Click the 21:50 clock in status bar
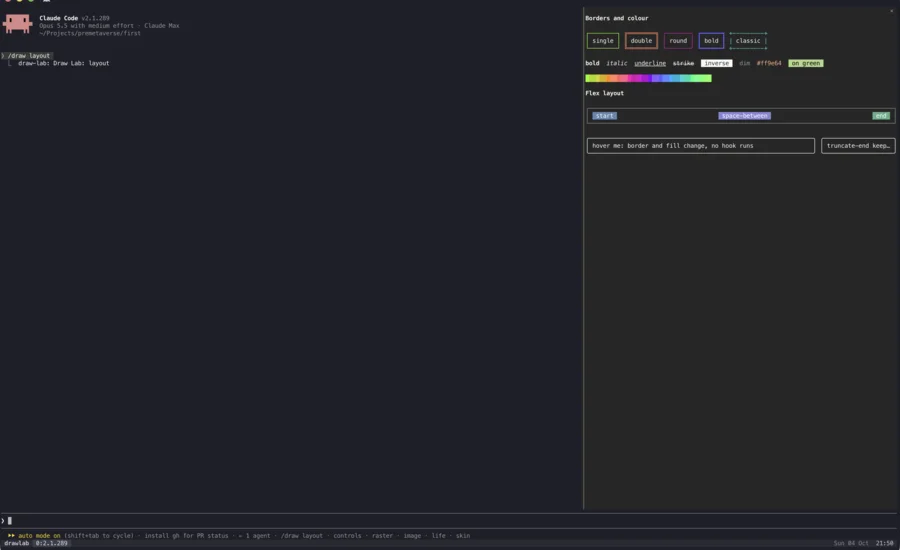This screenshot has width=900, height=550. pyautogui.click(x=885, y=543)
